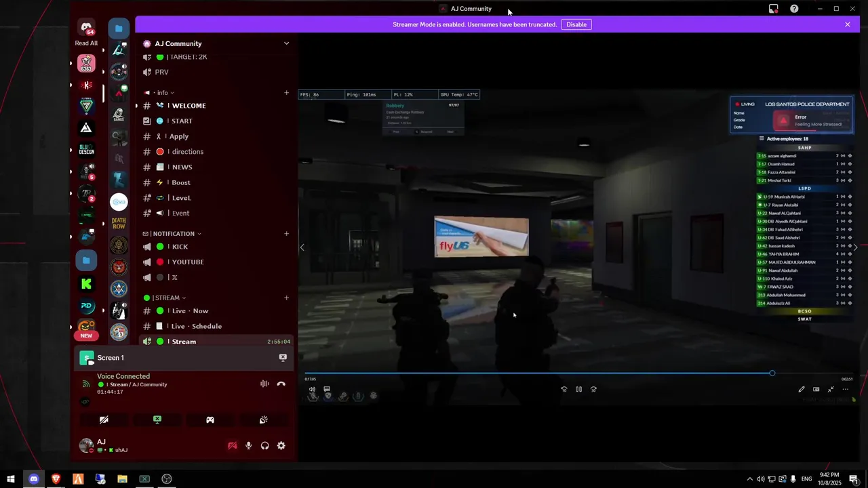The image size is (868, 488).
Task: Open the DEATH ROW server icon
Action: tap(119, 223)
